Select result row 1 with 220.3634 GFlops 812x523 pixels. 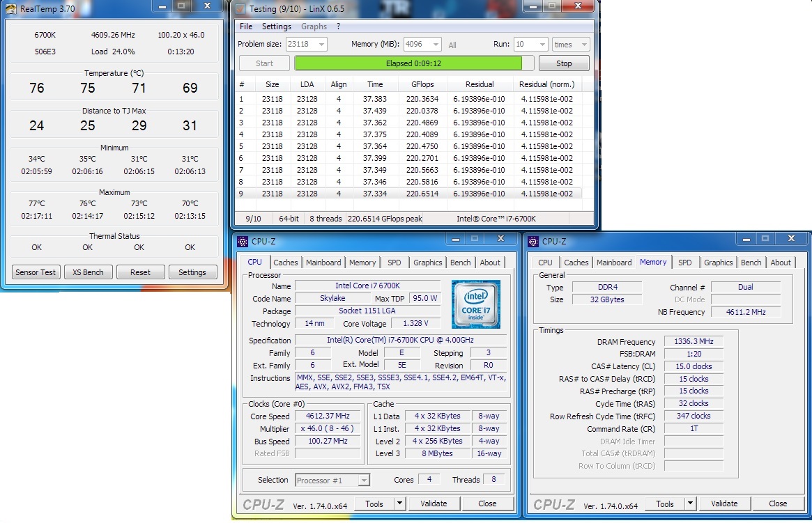pyautogui.click(x=408, y=99)
